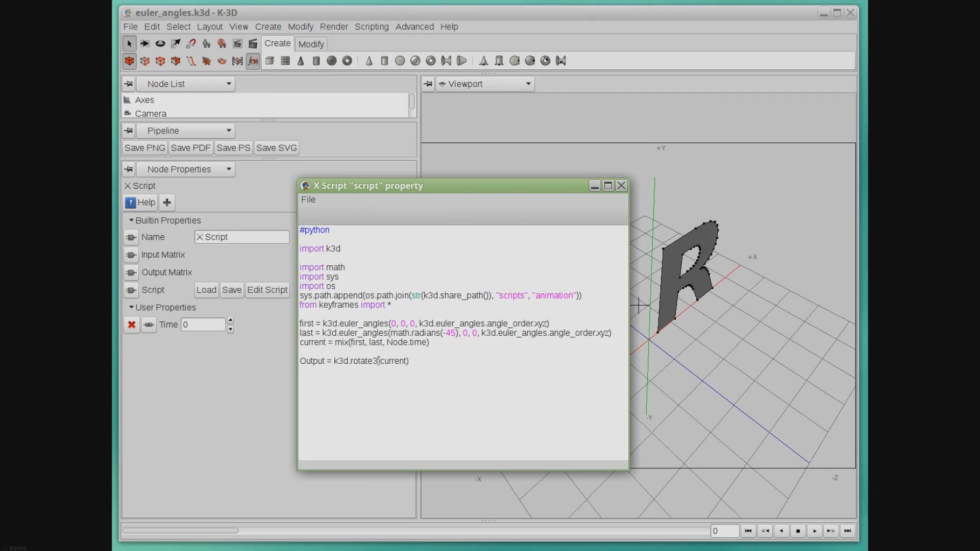The image size is (980, 551).
Task: Activate the Scale tool icon
Action: click(176, 44)
